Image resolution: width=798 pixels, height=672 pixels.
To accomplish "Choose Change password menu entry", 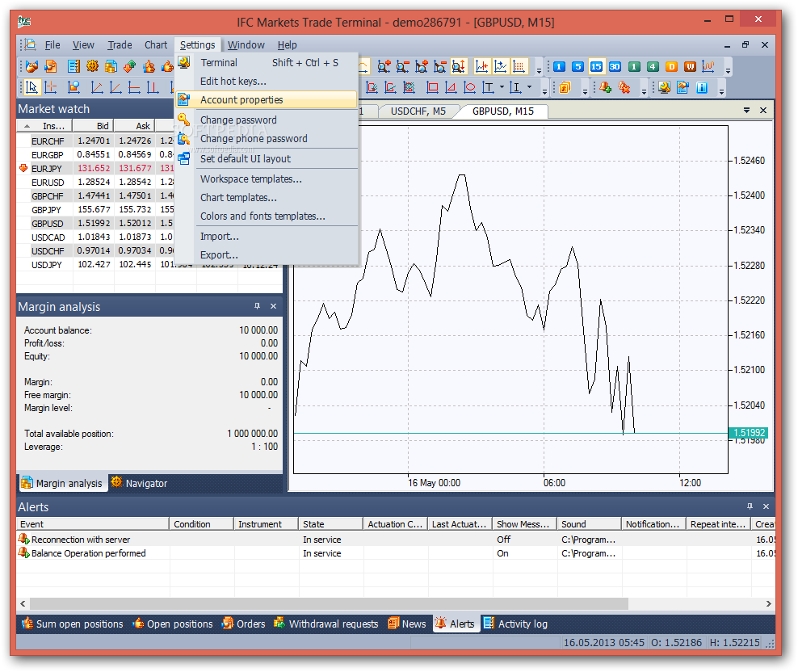I will 267,120.
